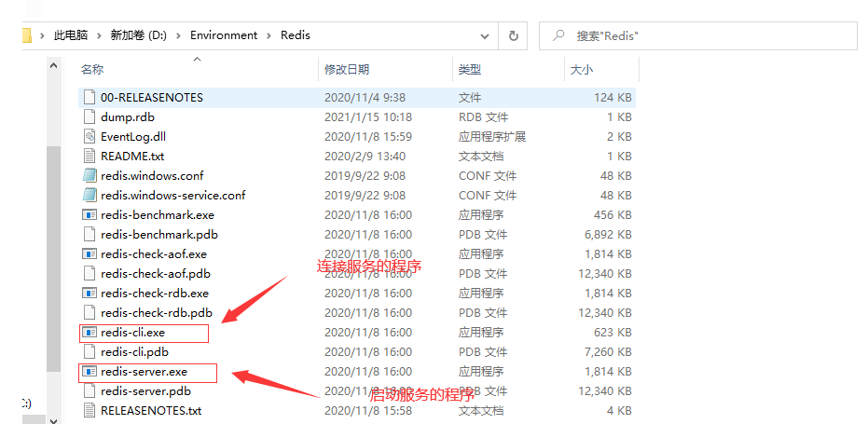Click the redis-check-aof.exe application icon
The height and width of the screenshot is (424, 868).
point(90,254)
